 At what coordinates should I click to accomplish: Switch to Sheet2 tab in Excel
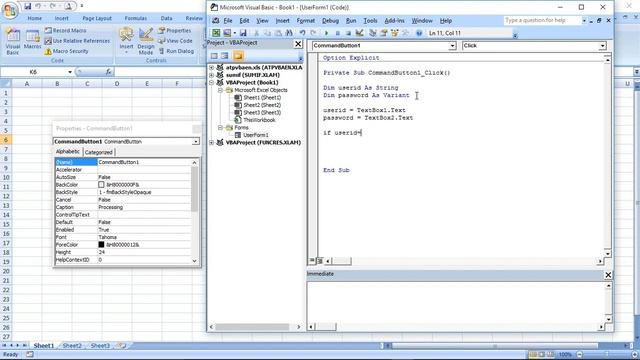pyautogui.click(x=72, y=346)
